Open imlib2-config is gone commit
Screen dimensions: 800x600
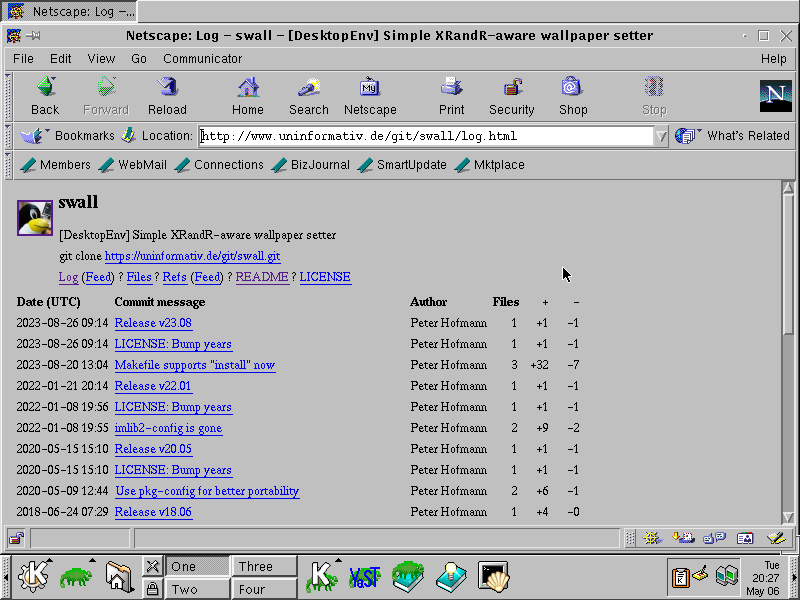coord(168,428)
